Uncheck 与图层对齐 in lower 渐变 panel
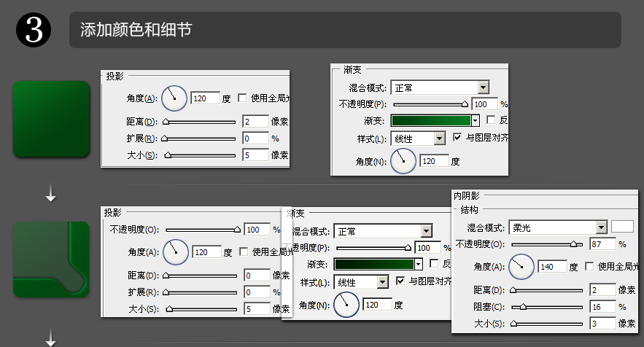 [x=400, y=281]
